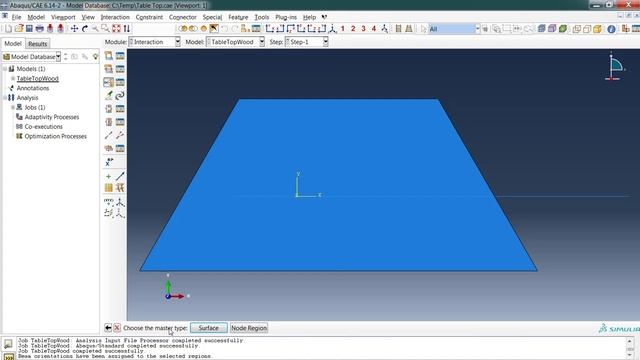Click the Create Constraint icon

click(109, 82)
